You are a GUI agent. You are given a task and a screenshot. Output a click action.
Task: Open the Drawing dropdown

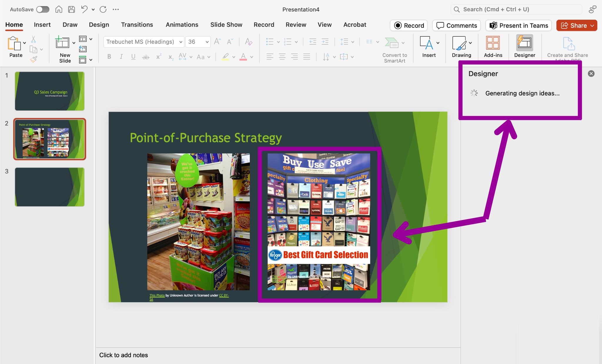(x=471, y=43)
